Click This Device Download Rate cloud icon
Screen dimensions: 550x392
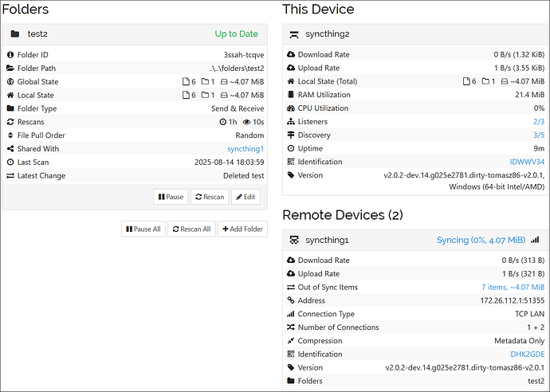tap(291, 54)
